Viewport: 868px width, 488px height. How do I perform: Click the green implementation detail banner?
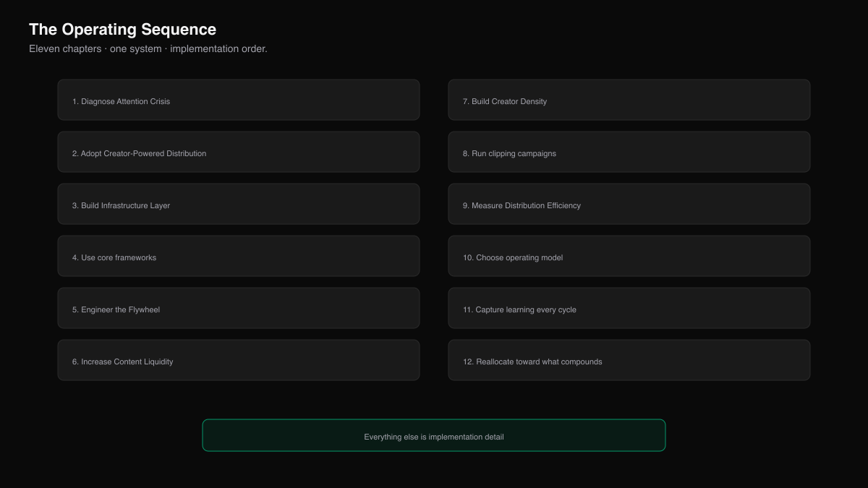[x=434, y=435]
